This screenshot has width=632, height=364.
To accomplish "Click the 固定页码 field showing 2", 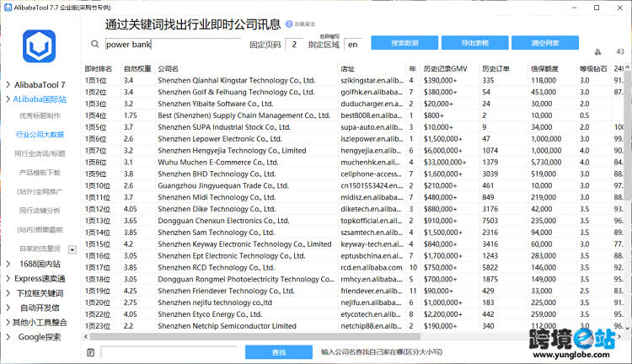I will pos(294,45).
